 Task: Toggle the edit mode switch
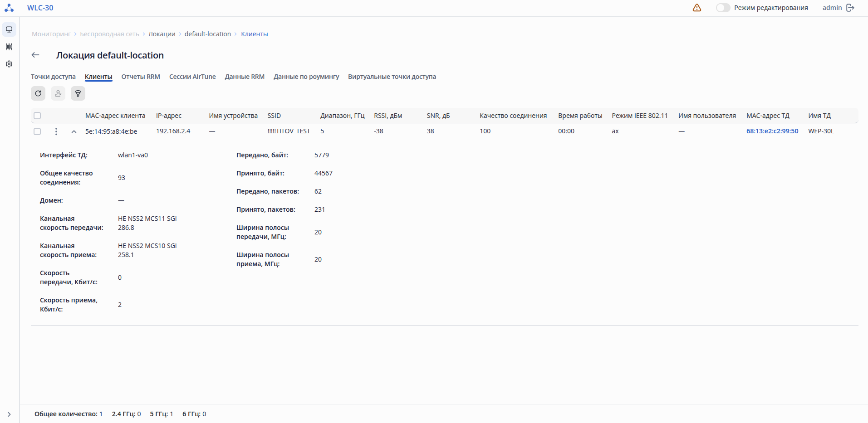pyautogui.click(x=723, y=8)
